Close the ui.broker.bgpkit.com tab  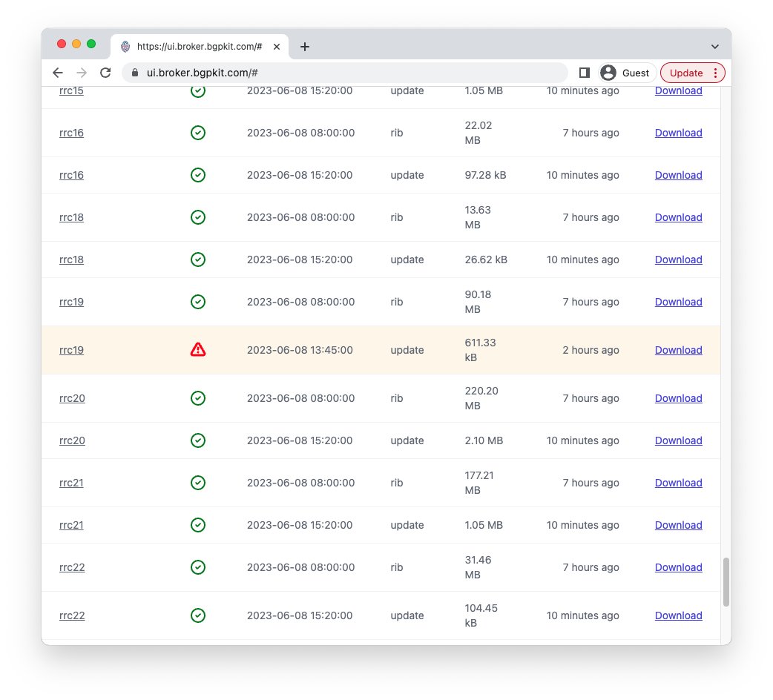click(x=277, y=47)
